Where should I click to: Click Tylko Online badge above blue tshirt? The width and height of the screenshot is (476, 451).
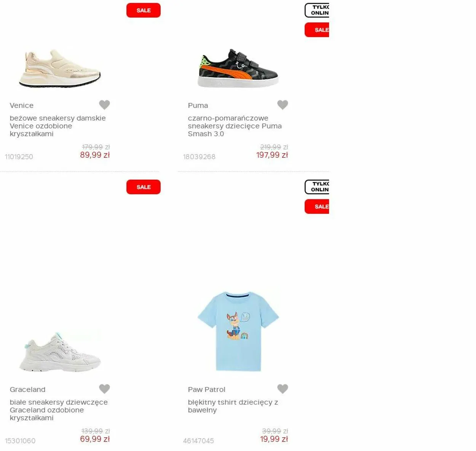317,187
